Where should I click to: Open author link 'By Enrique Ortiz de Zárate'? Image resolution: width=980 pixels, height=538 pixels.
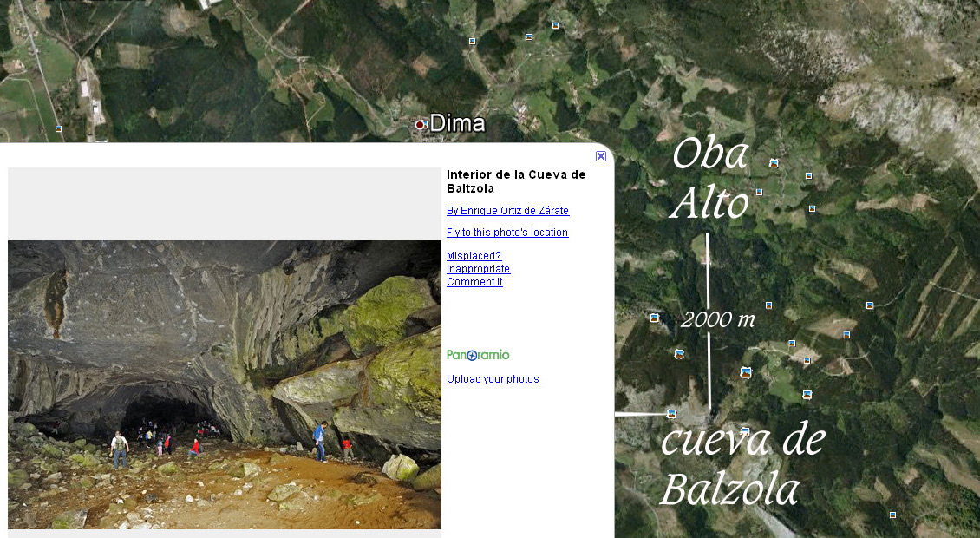coord(507,211)
